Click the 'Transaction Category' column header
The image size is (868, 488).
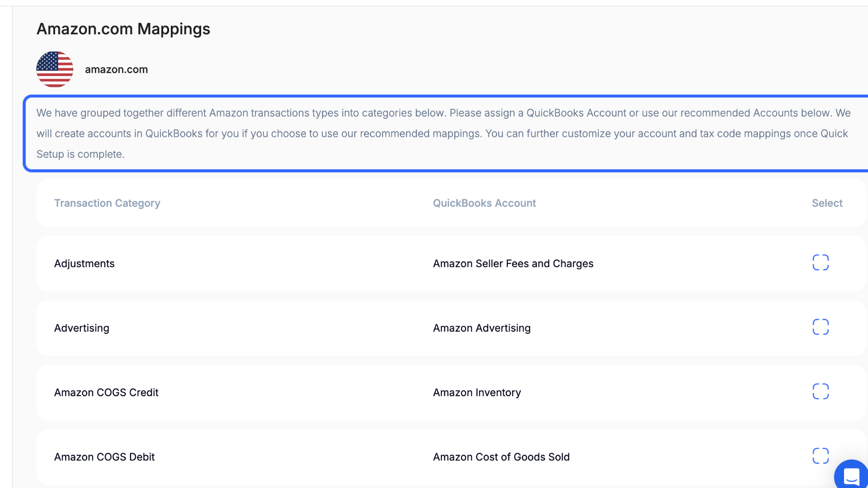click(x=107, y=203)
